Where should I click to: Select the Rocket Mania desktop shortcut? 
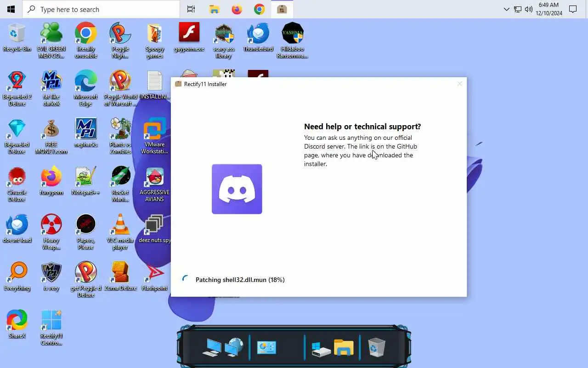click(120, 184)
